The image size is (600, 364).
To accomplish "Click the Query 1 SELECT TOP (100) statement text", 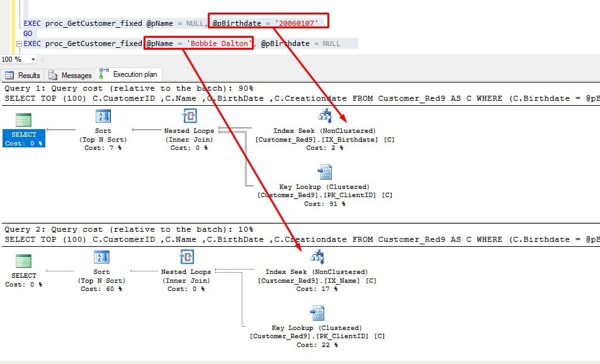I will (302, 98).
